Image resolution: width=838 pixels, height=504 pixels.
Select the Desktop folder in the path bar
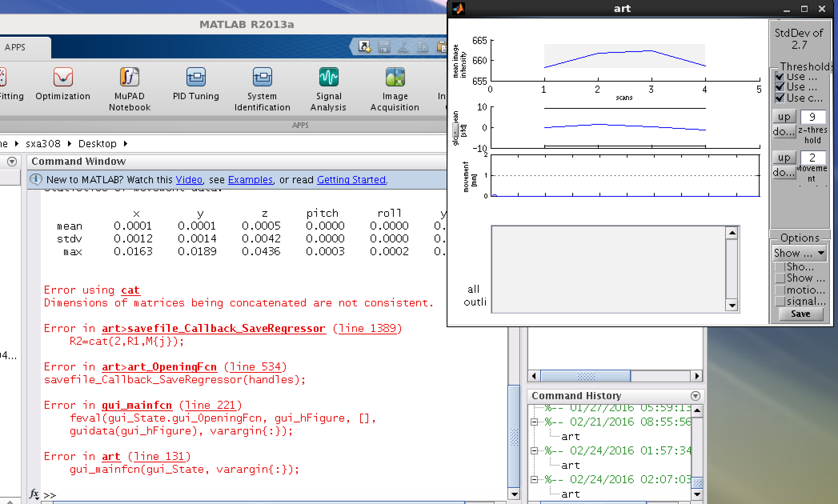pyautogui.click(x=97, y=144)
